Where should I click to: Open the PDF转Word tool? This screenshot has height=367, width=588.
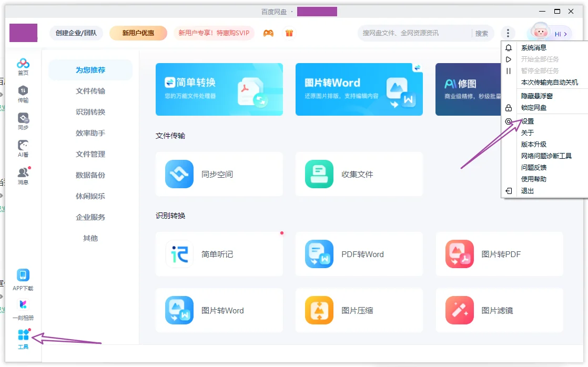[359, 254]
